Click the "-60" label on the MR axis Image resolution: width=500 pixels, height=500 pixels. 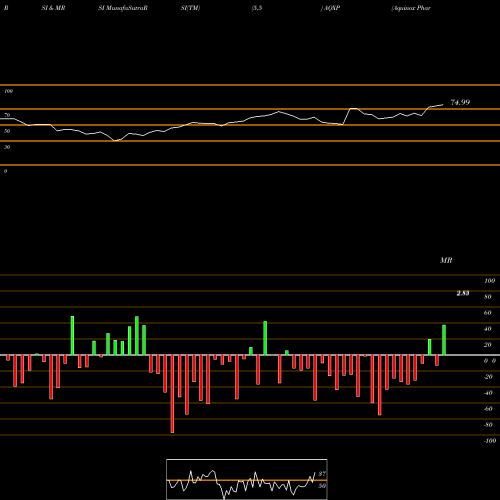point(488,409)
